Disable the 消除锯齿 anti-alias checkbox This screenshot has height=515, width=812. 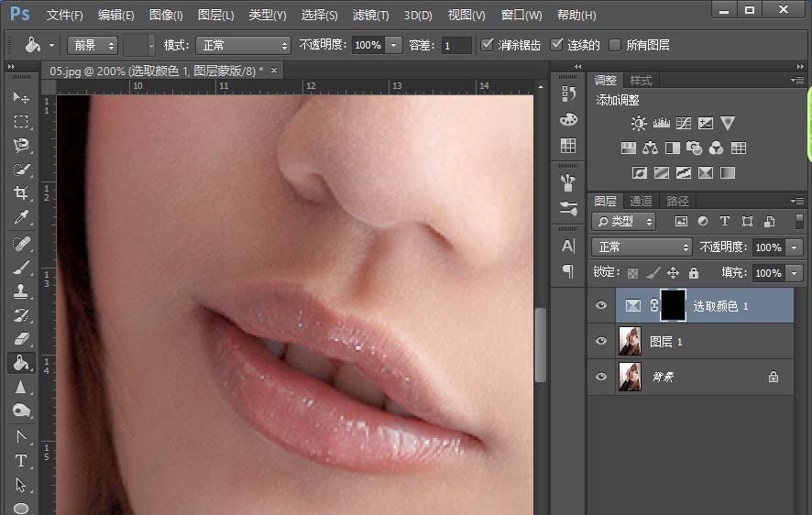coord(488,45)
